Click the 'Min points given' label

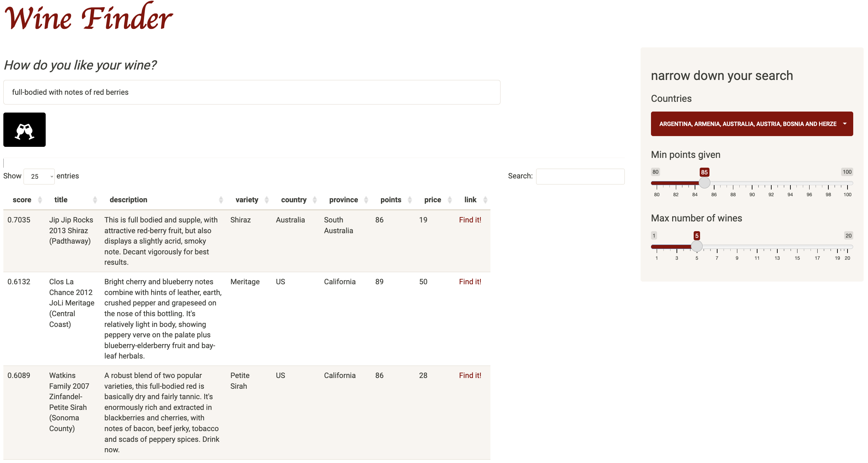click(686, 155)
